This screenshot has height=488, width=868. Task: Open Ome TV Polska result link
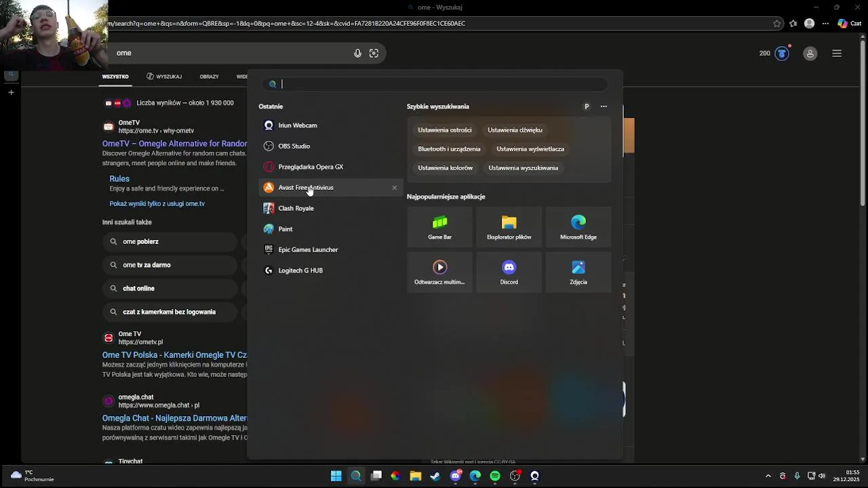175,355
